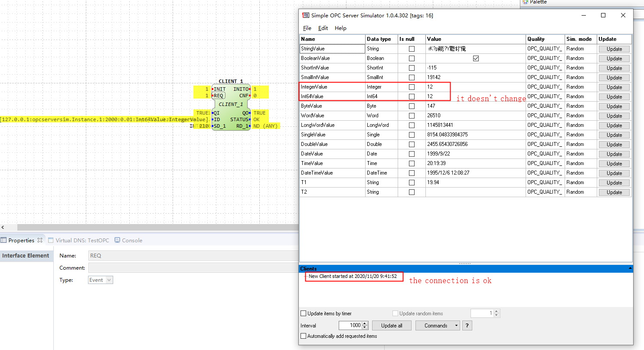Open the File menu in OPC Simulator

[307, 28]
